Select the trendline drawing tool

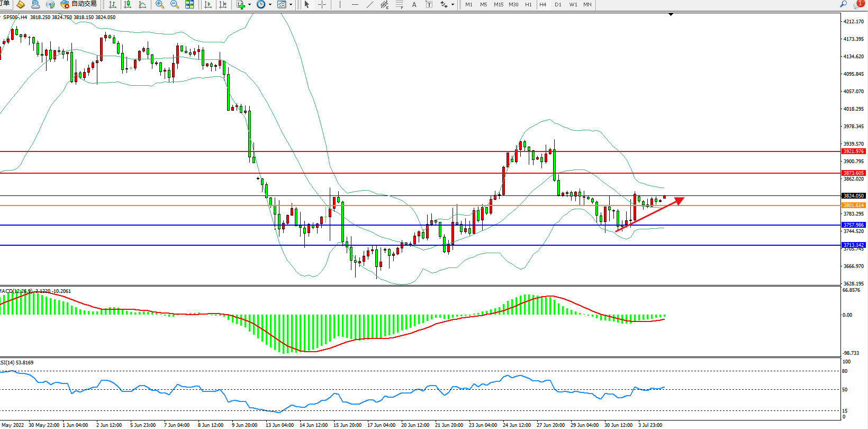(x=369, y=5)
